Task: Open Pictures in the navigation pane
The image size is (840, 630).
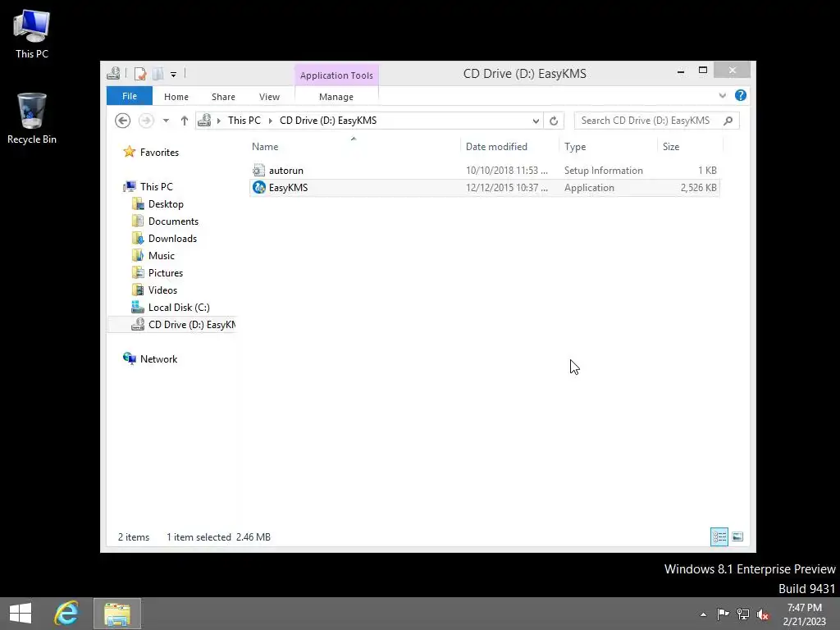Action: coord(166,272)
